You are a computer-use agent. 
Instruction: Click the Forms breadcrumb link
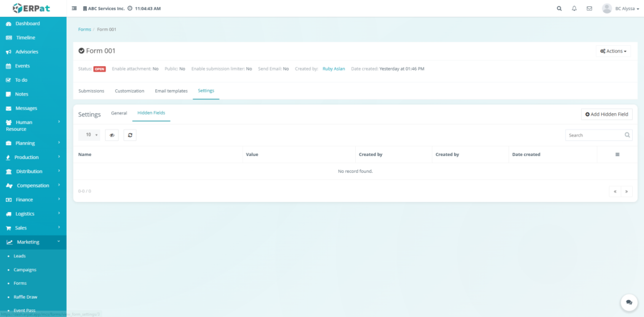84,30
